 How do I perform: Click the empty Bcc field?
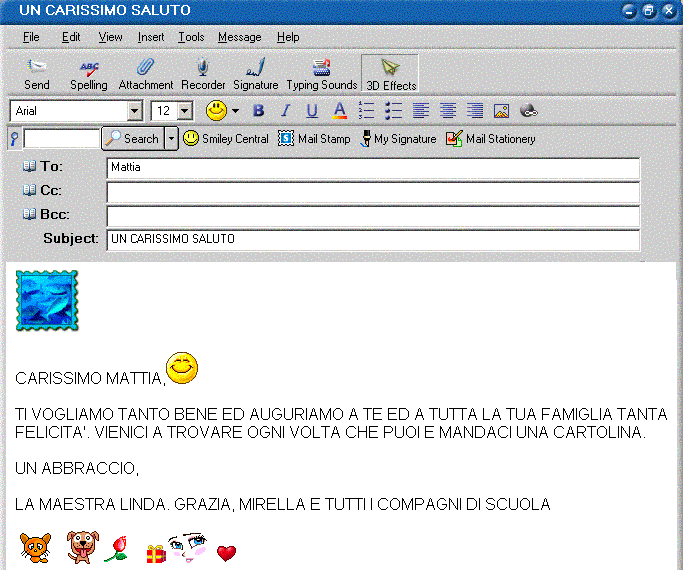[373, 216]
